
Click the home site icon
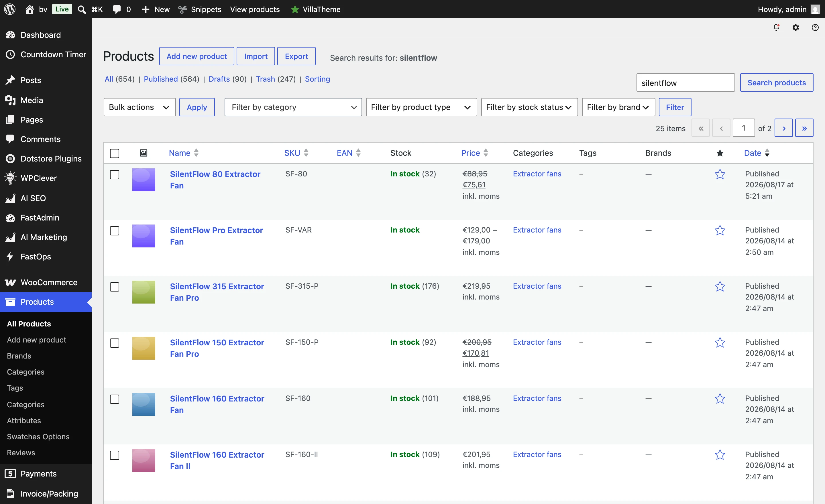[x=30, y=9]
